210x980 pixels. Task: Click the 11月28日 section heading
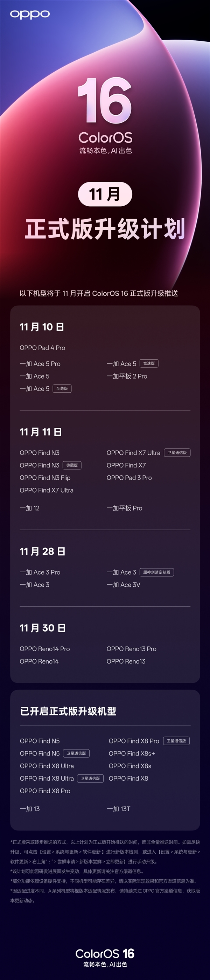tap(42, 551)
